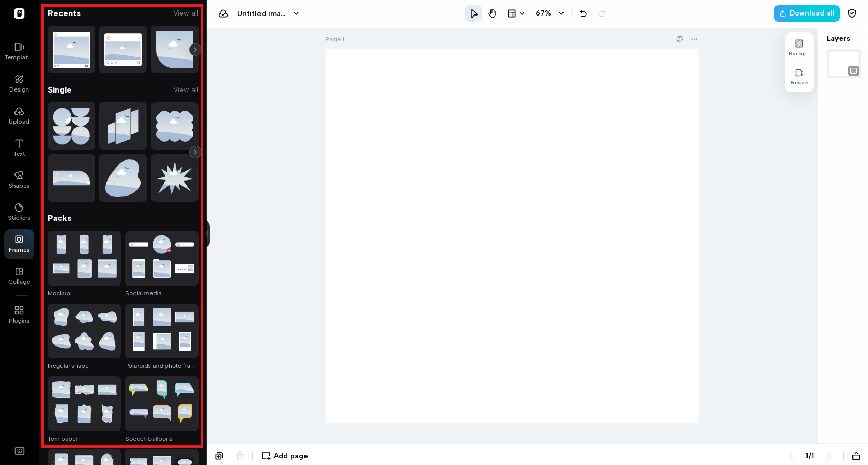Open the Torn paper frames pack
The height and width of the screenshot is (465, 868).
click(x=84, y=403)
